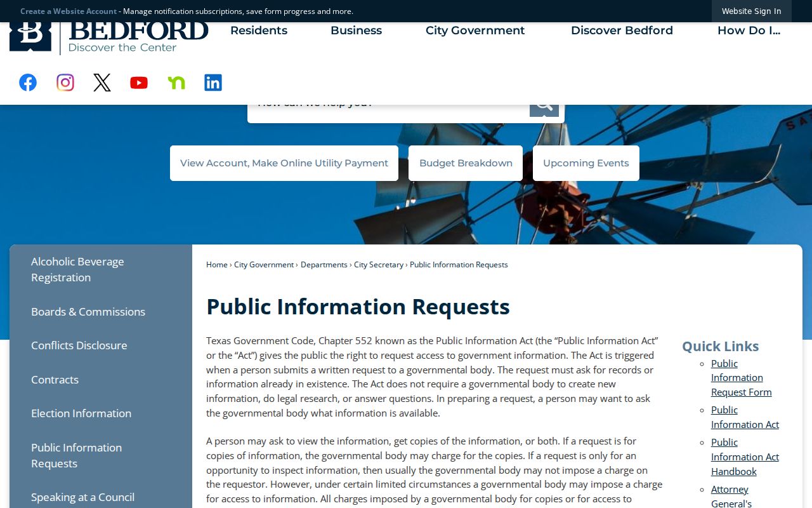Image resolution: width=812 pixels, height=508 pixels.
Task: Select Boards & Commissions in sidebar
Action: [x=101, y=312]
